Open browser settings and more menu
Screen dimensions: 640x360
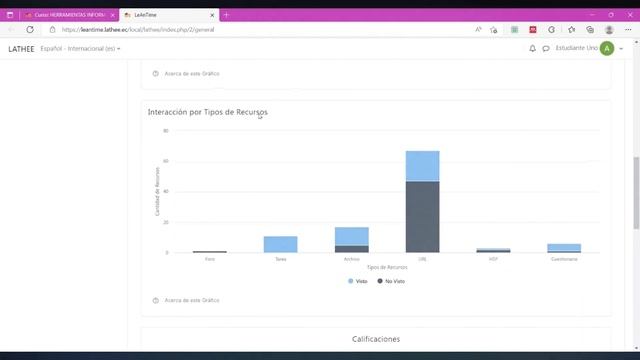[x=628, y=30]
